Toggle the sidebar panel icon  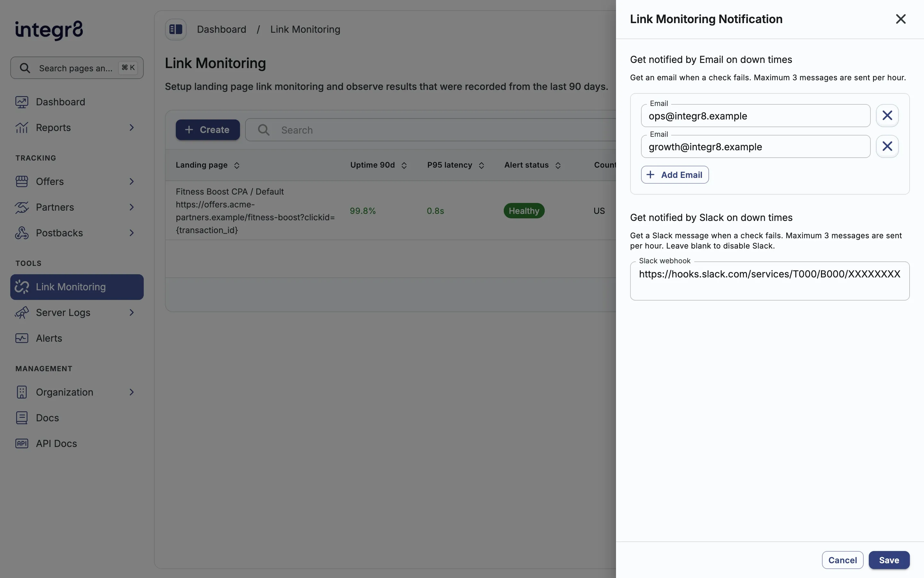pos(175,30)
